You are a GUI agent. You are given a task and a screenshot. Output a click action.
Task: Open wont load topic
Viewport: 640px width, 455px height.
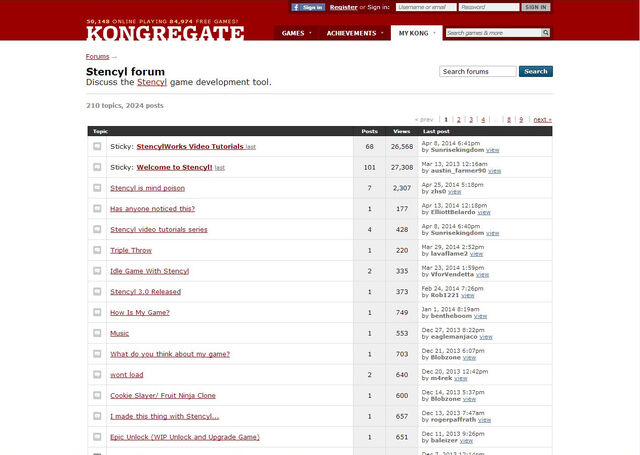[x=127, y=375]
